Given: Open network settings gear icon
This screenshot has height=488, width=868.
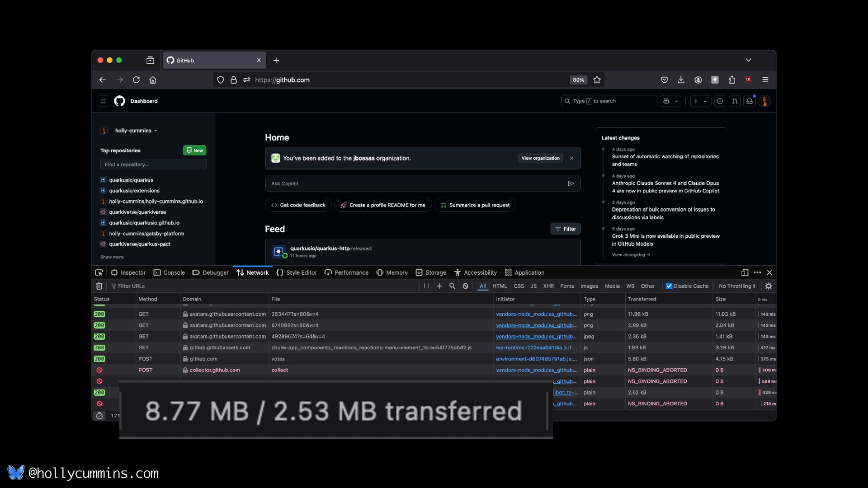Looking at the screenshot, I should pyautogui.click(x=769, y=286).
